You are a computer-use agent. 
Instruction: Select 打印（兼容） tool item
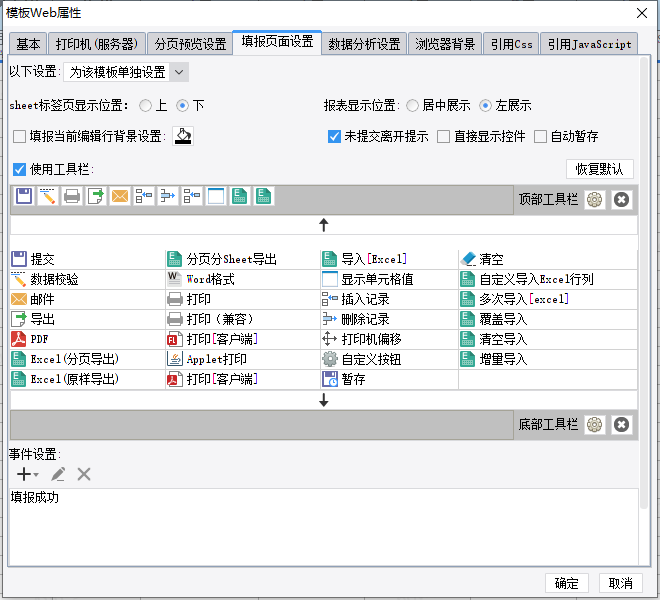click(243, 319)
